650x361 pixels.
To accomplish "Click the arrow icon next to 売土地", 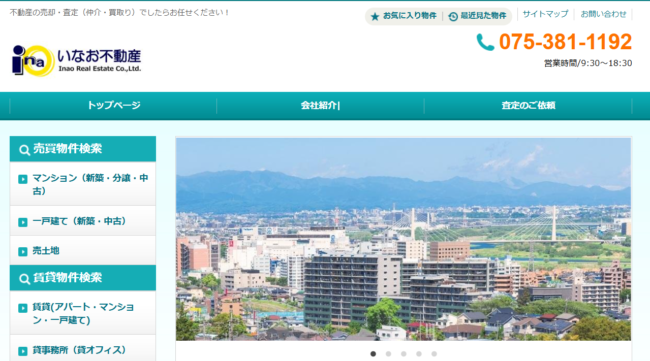I will tap(23, 252).
